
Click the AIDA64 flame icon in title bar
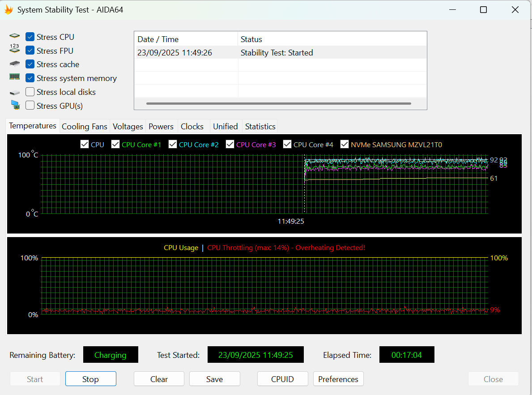tap(9, 9)
